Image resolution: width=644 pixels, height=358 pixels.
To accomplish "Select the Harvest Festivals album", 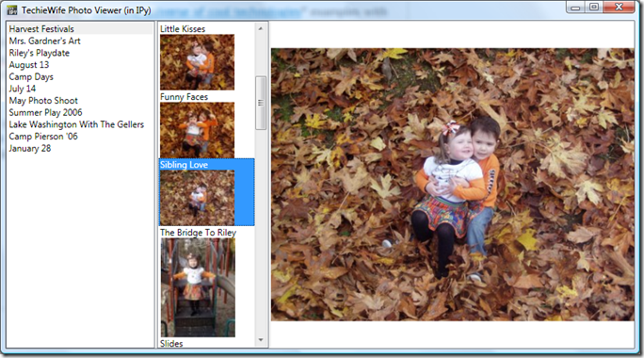I will coord(80,29).
